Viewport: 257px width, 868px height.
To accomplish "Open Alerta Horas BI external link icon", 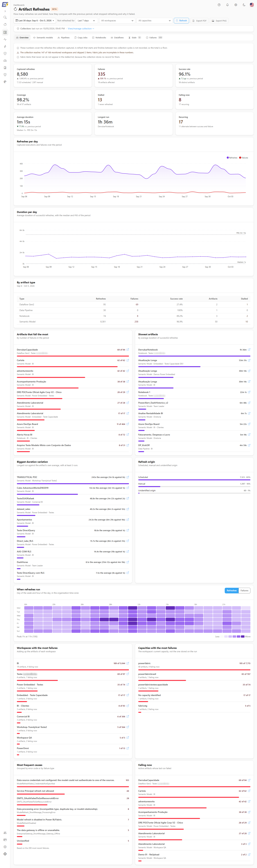I will tap(128, 435).
